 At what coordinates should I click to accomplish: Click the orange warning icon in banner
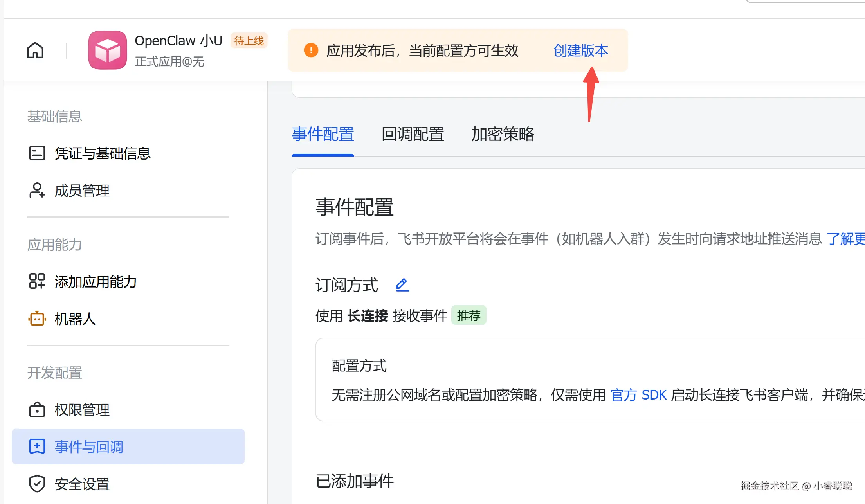click(311, 50)
